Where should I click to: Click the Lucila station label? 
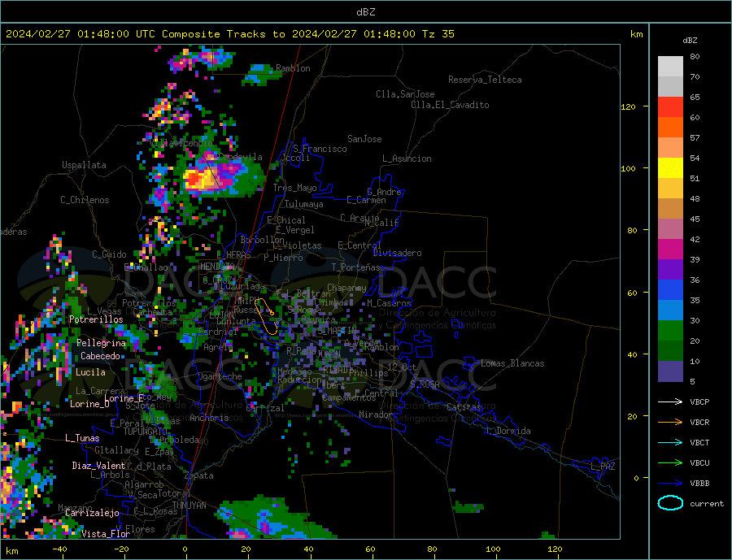coord(90,372)
